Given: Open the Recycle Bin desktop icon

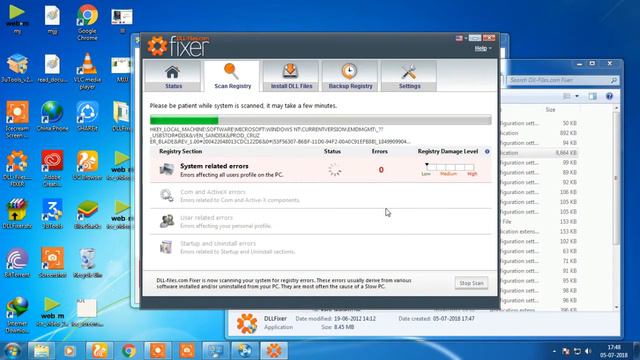Looking at the screenshot, I should click(x=87, y=263).
